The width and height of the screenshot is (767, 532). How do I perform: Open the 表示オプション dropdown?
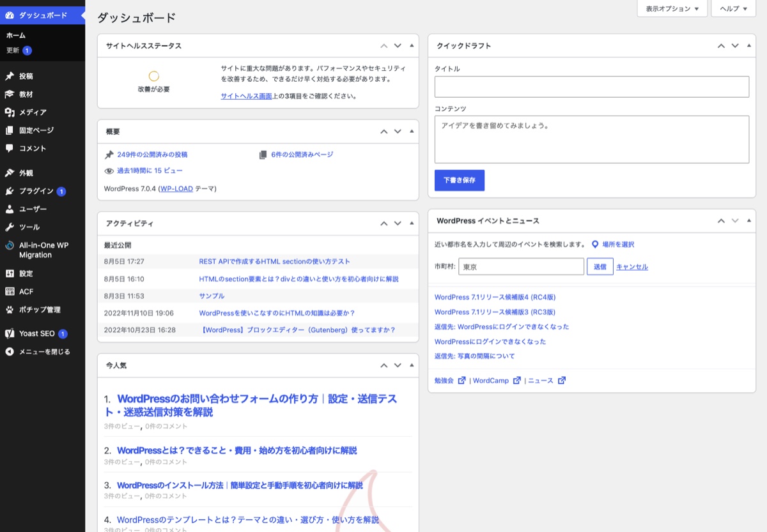coord(672,9)
